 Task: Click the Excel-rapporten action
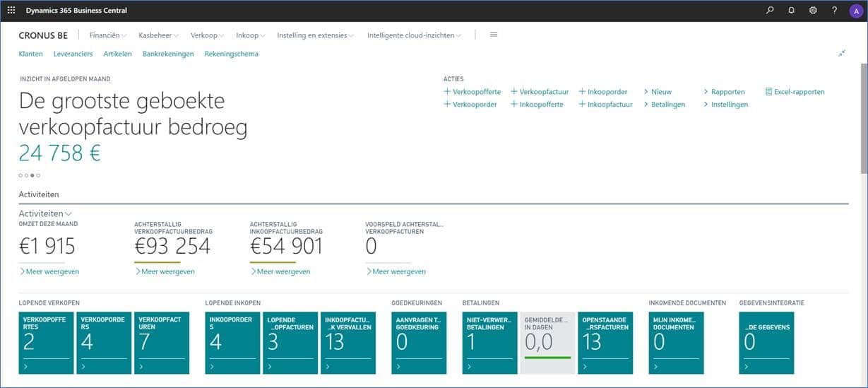click(795, 92)
